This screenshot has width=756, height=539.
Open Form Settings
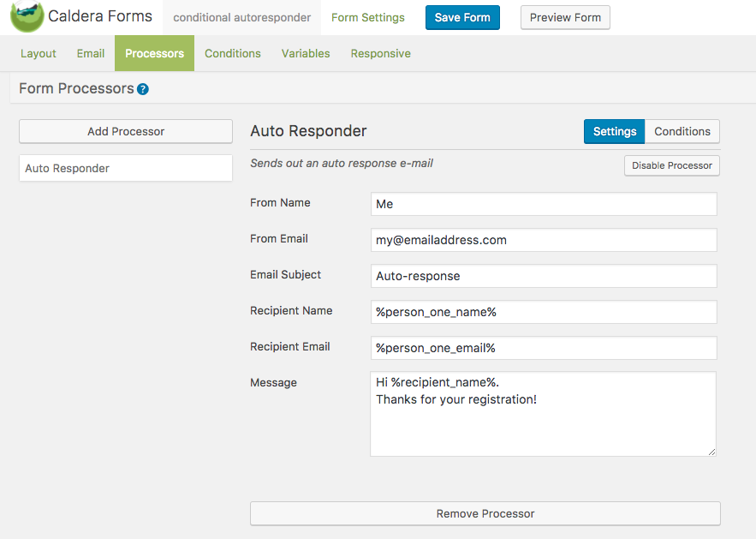[368, 18]
